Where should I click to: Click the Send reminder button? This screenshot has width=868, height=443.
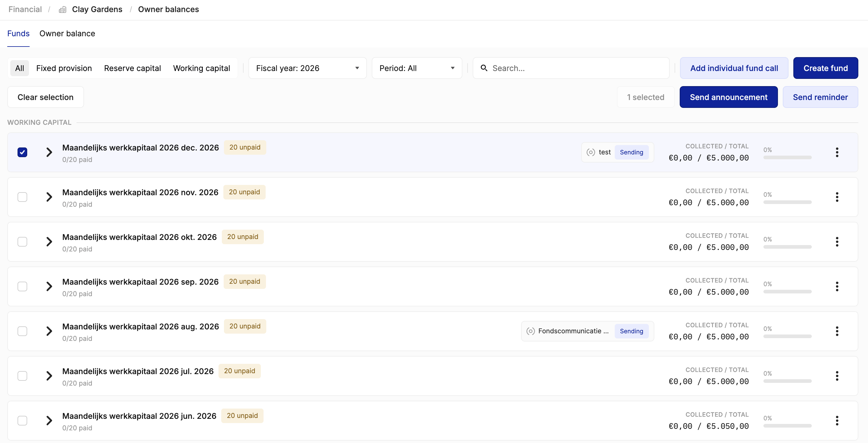pos(820,97)
